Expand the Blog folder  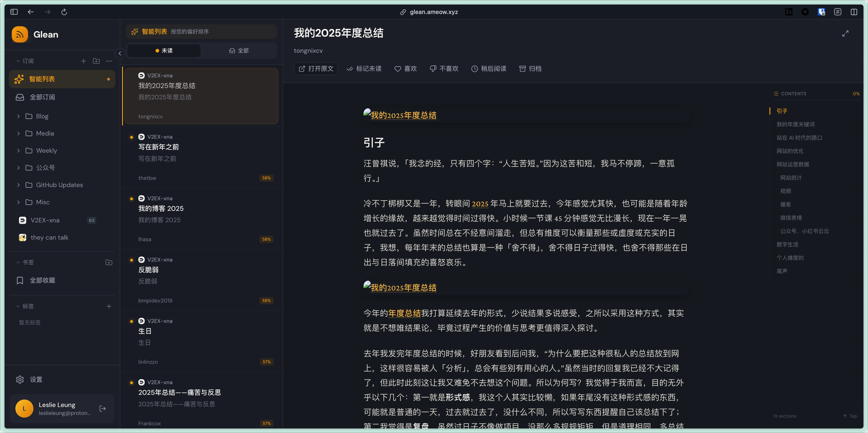[x=18, y=116]
